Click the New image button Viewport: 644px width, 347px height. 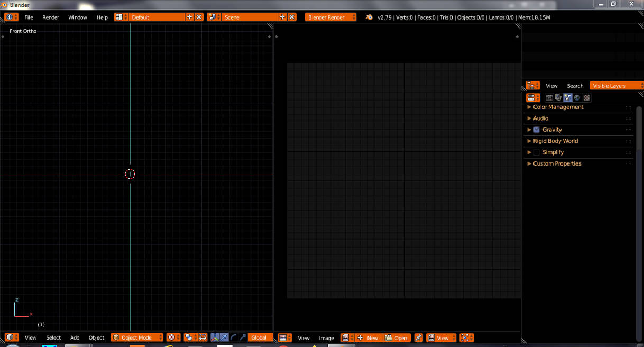[369, 337]
